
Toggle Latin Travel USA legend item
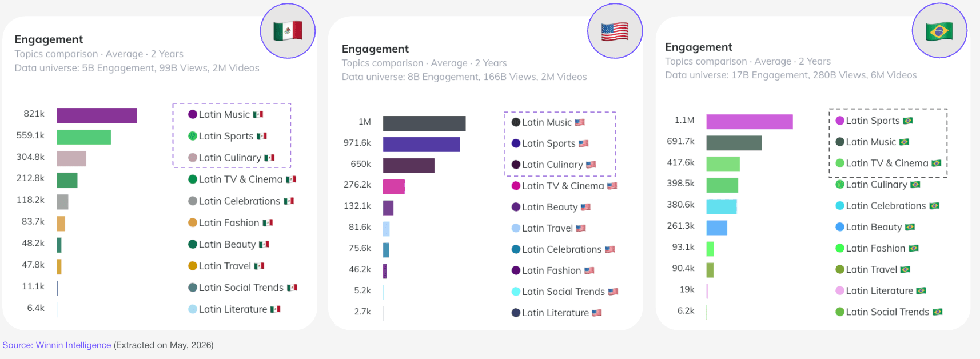click(549, 228)
